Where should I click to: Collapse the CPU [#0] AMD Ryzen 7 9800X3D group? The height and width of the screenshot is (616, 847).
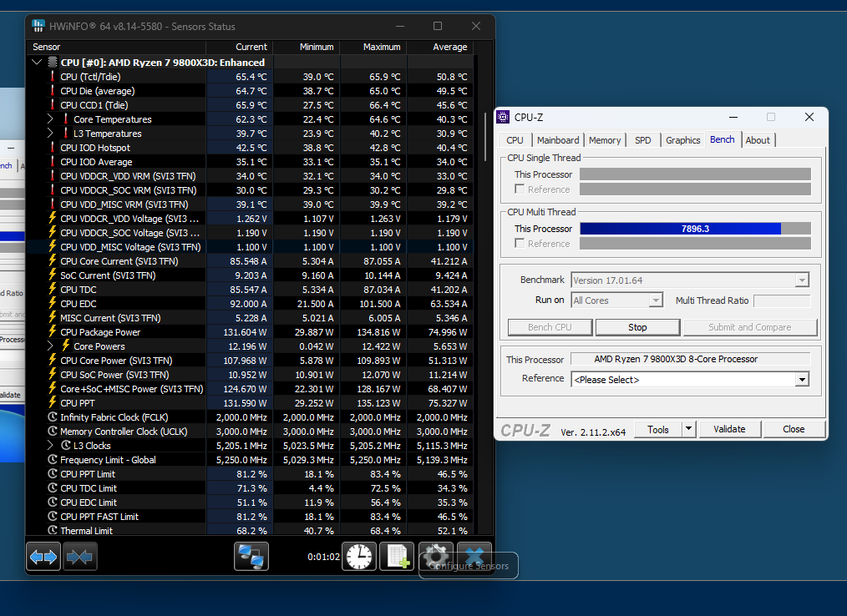click(37, 62)
